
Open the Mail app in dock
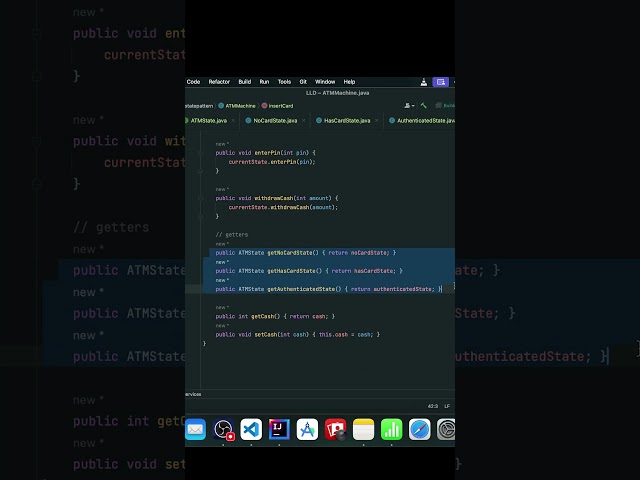click(x=195, y=429)
